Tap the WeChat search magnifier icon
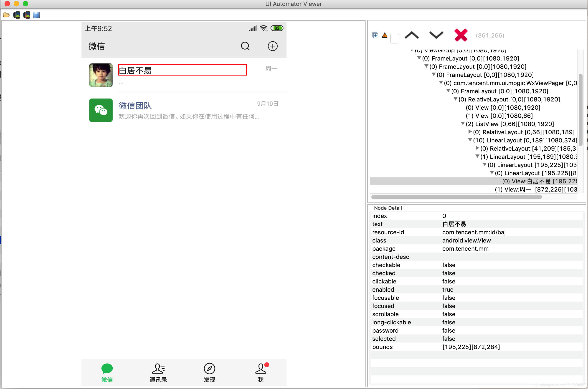Screen dimensions: 588x389 245,46
